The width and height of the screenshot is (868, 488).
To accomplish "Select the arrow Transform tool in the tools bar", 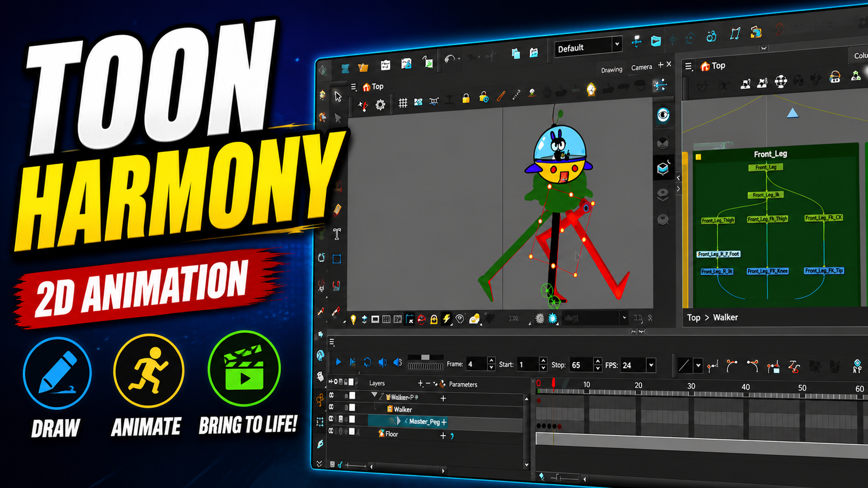I will point(338,97).
